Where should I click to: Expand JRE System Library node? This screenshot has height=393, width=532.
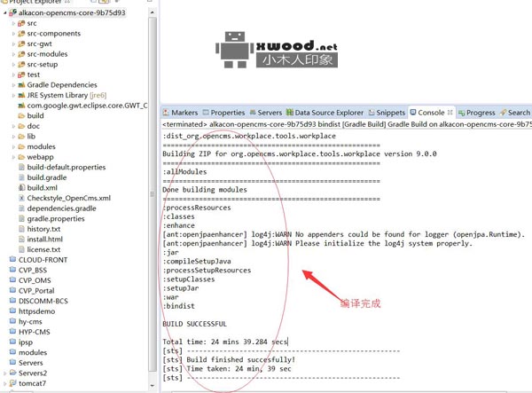pos(13,95)
